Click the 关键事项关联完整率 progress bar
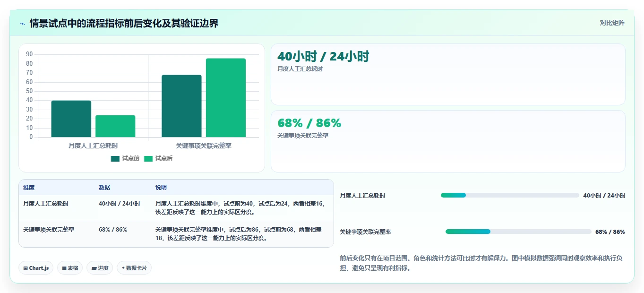The height and width of the screenshot is (293, 644). tap(518, 232)
